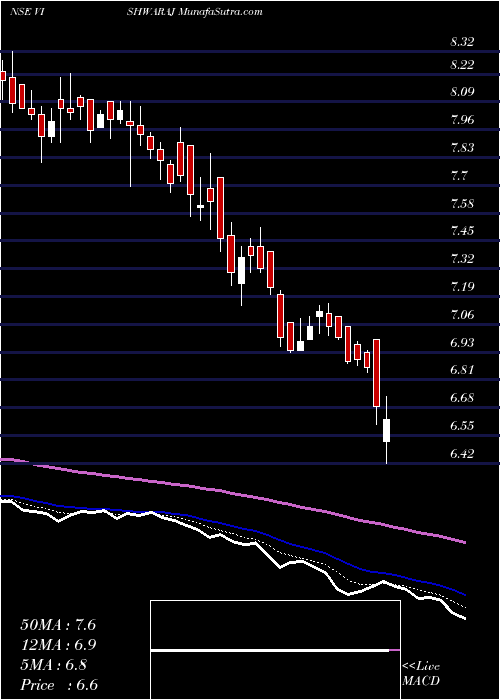Click the 5MA : 6.8 readout

pos(53,665)
